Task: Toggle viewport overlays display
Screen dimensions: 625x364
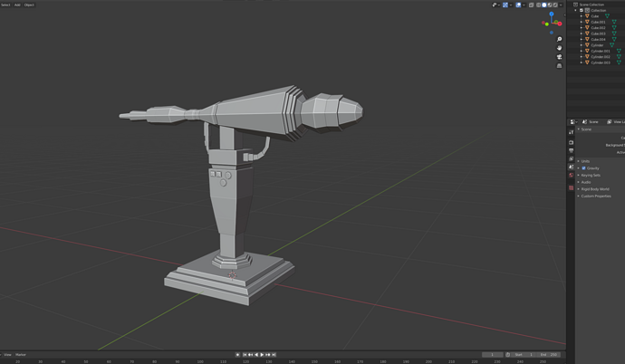Action: coord(518,5)
